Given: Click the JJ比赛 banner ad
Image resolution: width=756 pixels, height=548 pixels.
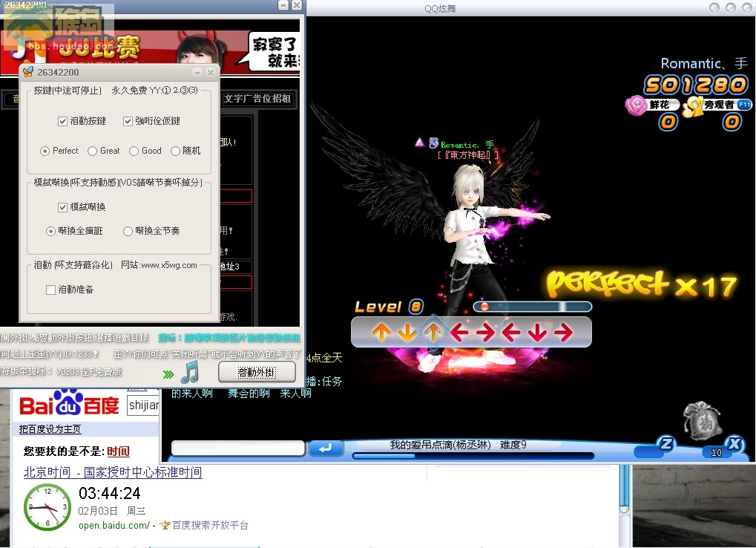Looking at the screenshot, I should (150, 53).
